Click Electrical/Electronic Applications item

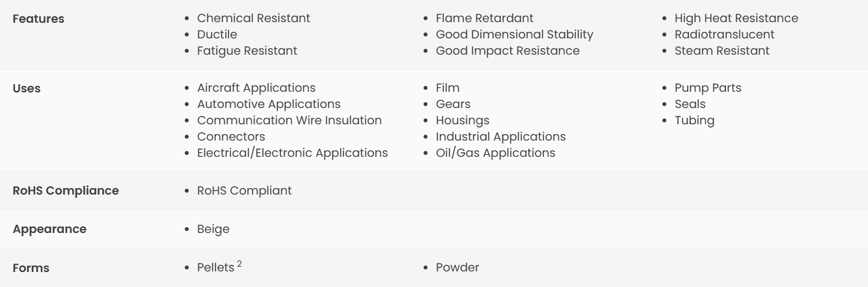(292, 153)
